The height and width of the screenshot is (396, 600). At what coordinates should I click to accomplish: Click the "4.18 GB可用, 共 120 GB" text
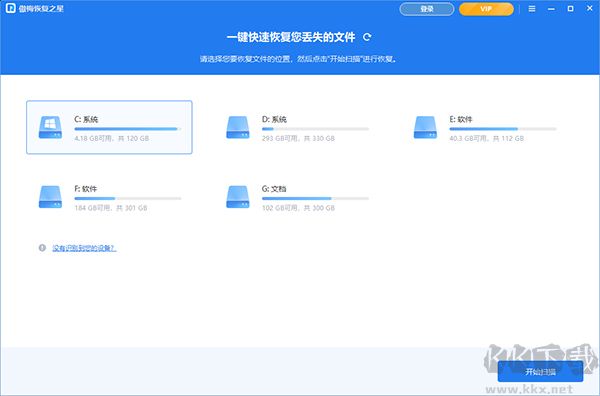click(112, 139)
